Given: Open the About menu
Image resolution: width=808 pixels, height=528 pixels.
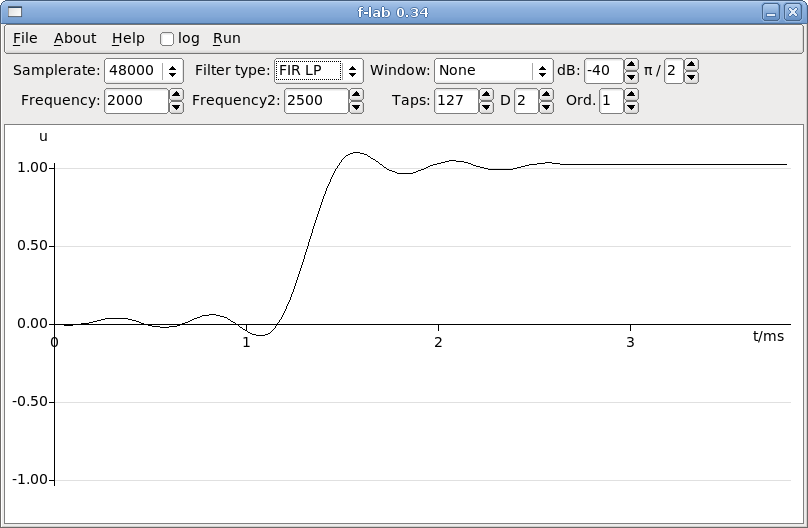Looking at the screenshot, I should (x=75, y=39).
